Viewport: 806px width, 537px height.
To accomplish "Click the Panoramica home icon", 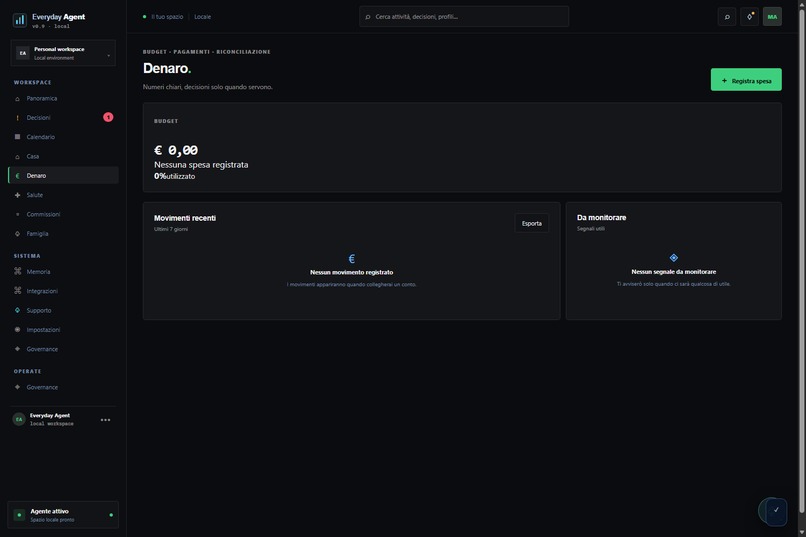I will tap(17, 99).
